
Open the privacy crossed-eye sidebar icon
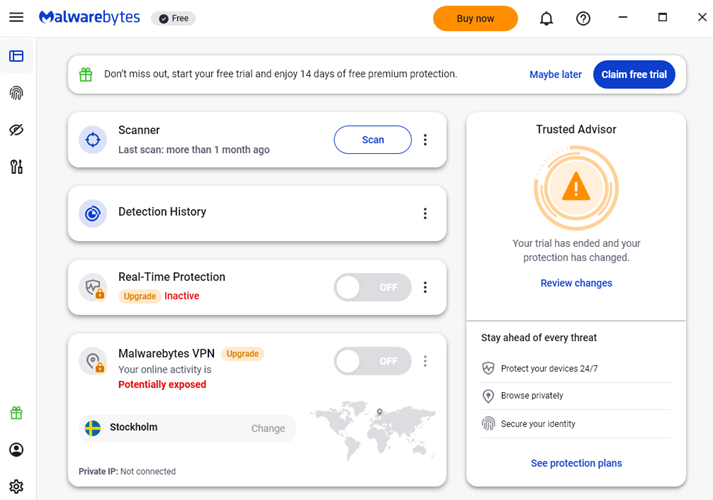[x=16, y=130]
